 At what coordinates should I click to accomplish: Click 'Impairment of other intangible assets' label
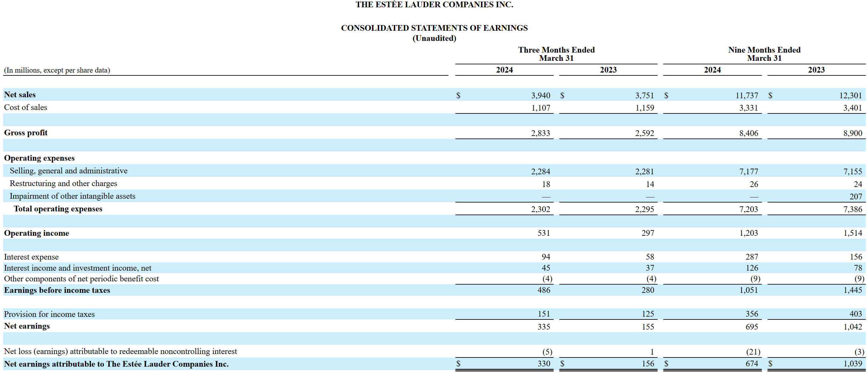[73, 196]
